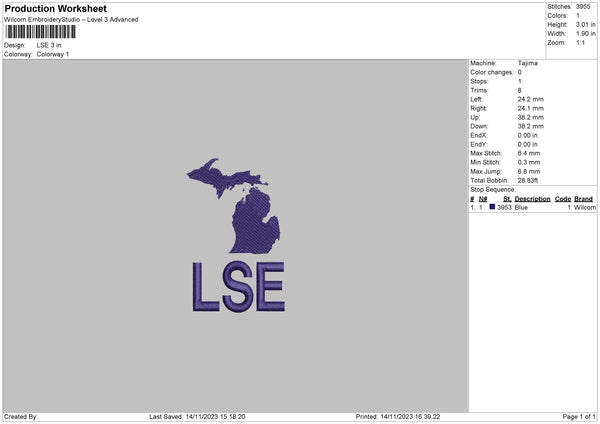This screenshot has height=424, width=600.
Task: Click the 'Blue' thread description
Action: click(x=521, y=207)
